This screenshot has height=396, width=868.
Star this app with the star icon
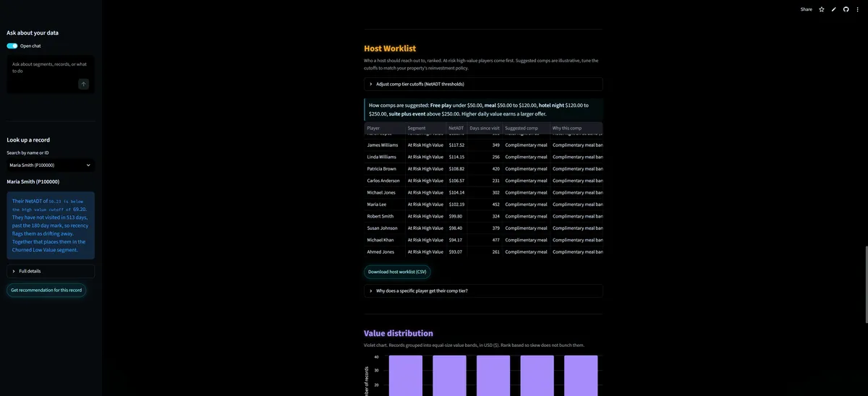tap(822, 9)
